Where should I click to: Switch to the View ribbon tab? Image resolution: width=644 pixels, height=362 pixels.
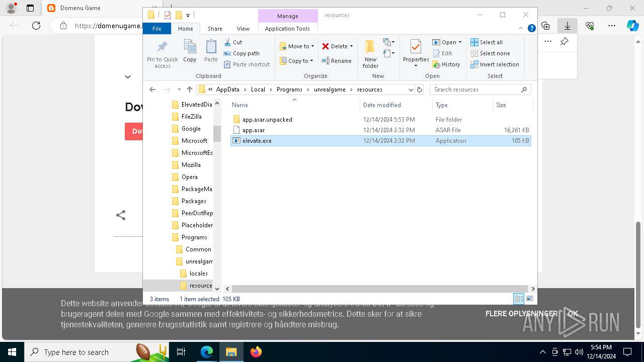(243, 29)
